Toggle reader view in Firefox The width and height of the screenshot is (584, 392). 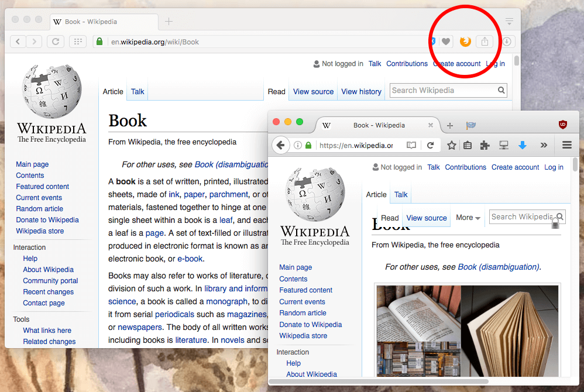pyautogui.click(x=411, y=145)
